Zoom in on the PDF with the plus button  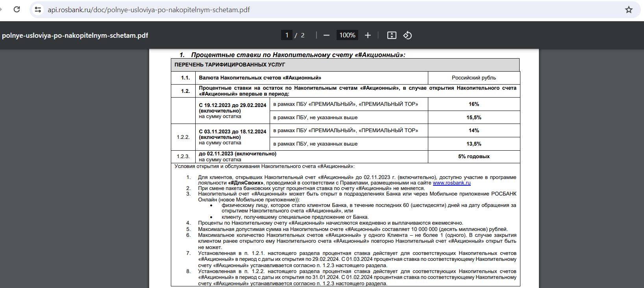[x=368, y=35]
